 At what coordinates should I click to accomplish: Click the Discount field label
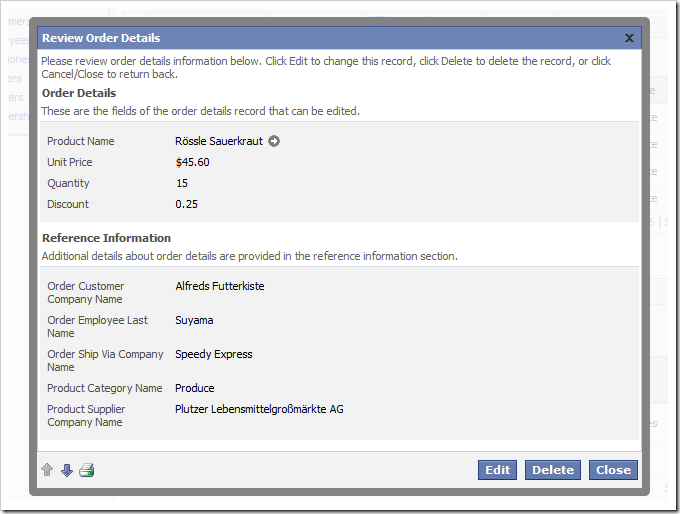click(68, 204)
